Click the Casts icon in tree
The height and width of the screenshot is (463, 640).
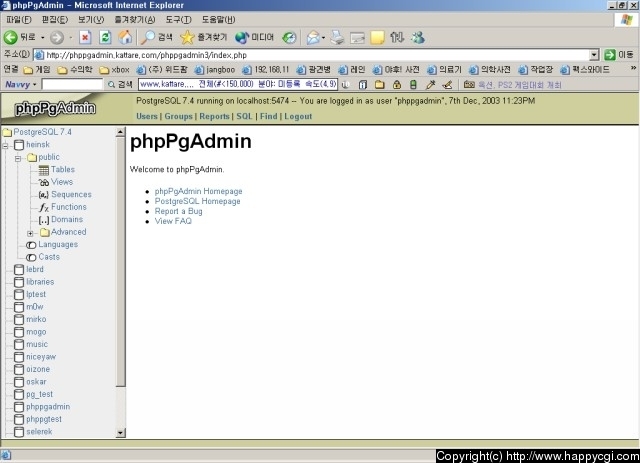pyautogui.click(x=31, y=258)
